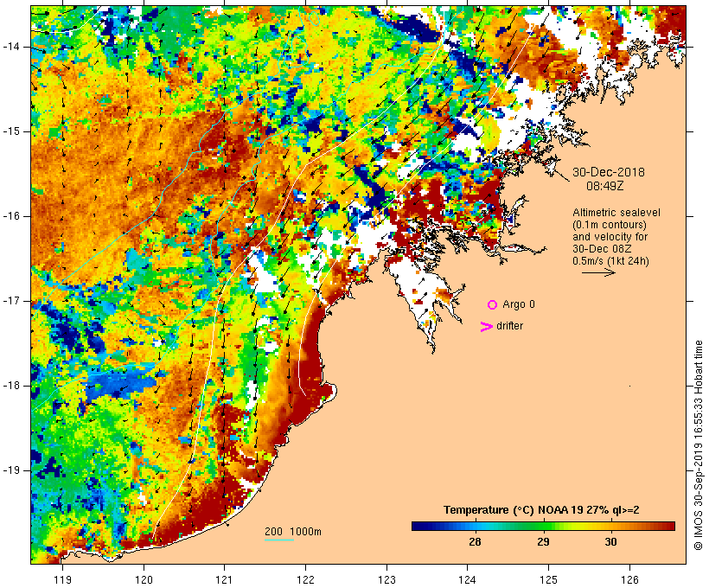Image resolution: width=709 pixels, height=588 pixels.
Task: Click the '0.5m/s (1kt 24h)' scale text
Action: [x=610, y=261]
